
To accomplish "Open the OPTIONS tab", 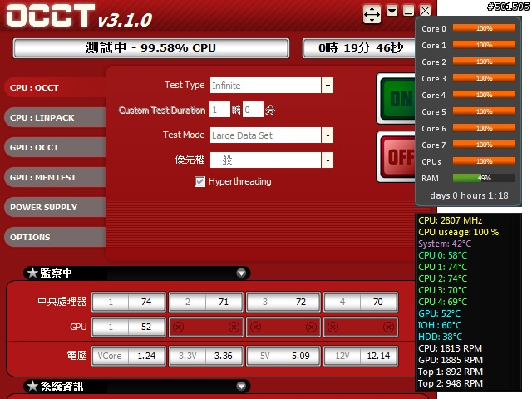I will coord(55,237).
